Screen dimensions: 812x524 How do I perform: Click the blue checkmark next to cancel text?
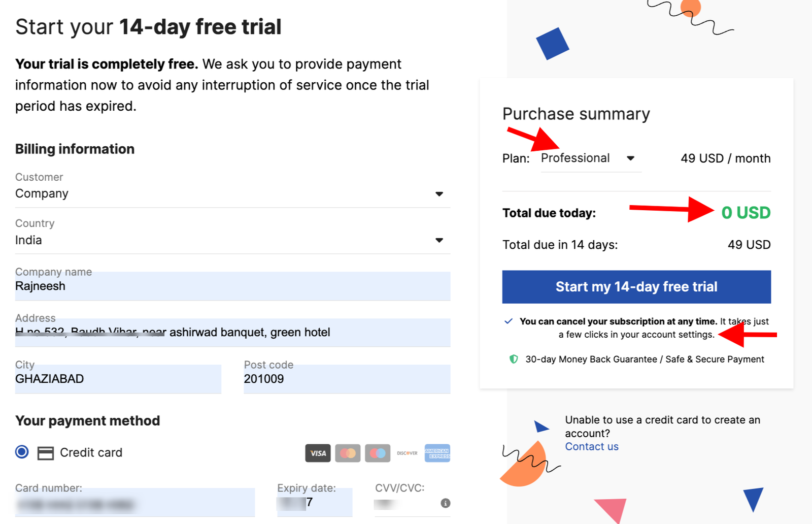coord(508,321)
